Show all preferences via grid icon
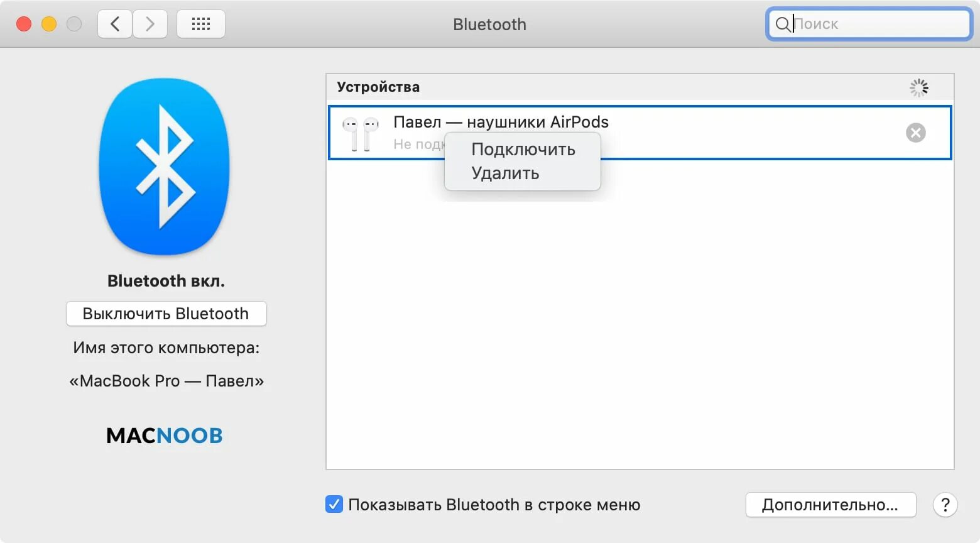Viewport: 980px width, 543px height. [x=201, y=25]
